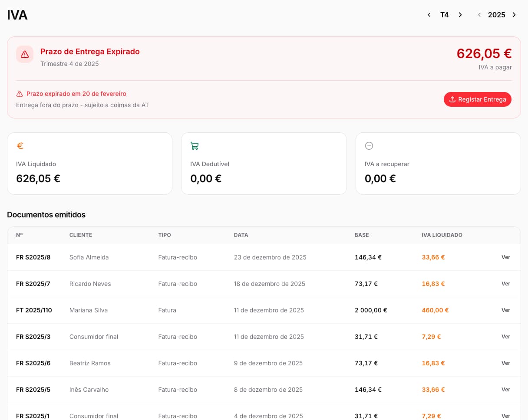Click the warning triangle icon beside Prazo de Entrega Expirado
528x420 pixels.
click(25, 54)
